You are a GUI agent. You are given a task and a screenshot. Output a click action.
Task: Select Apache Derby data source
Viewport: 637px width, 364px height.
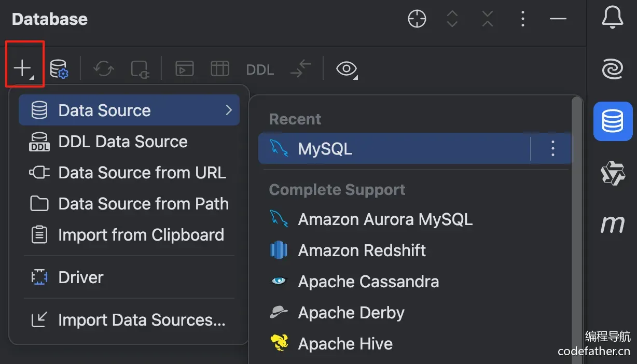414,313
